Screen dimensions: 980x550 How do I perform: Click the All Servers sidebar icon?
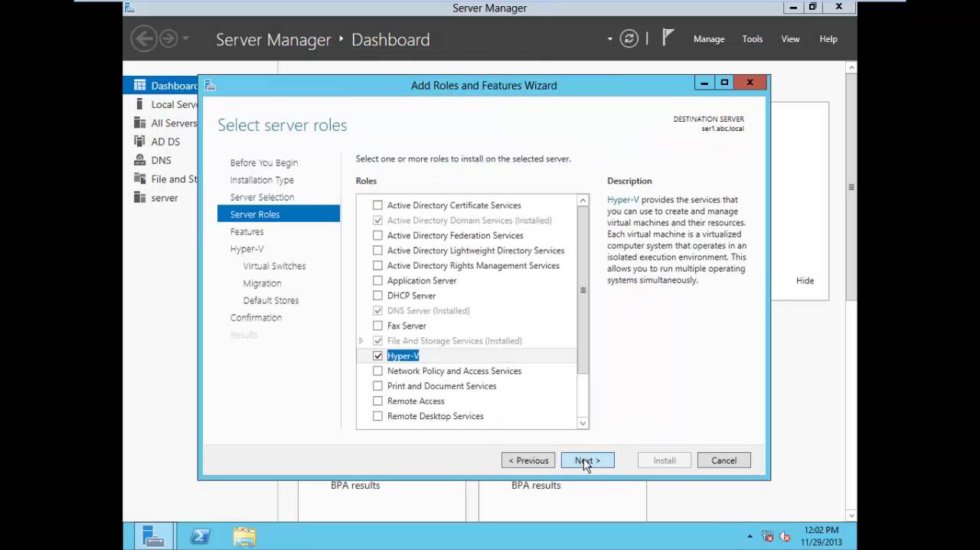pyautogui.click(x=139, y=123)
